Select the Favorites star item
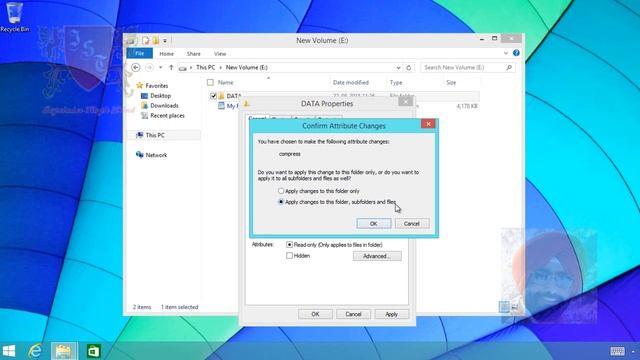The width and height of the screenshot is (640, 360). [152, 86]
